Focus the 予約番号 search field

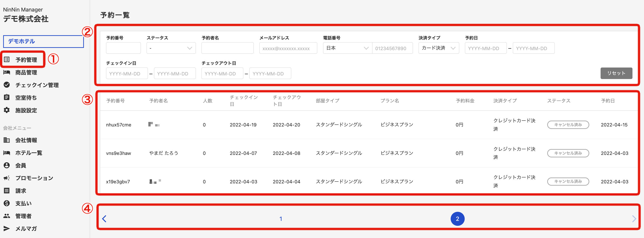tap(123, 48)
